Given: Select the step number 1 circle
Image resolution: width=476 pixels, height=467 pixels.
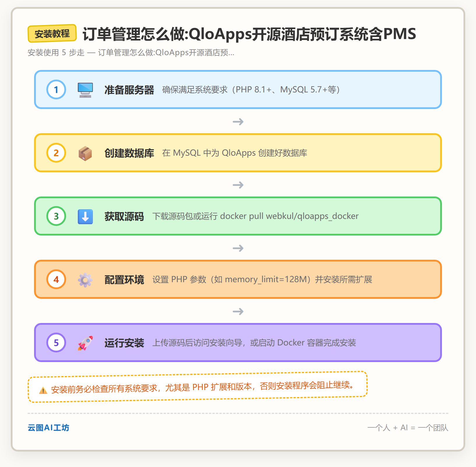Looking at the screenshot, I should [x=56, y=89].
